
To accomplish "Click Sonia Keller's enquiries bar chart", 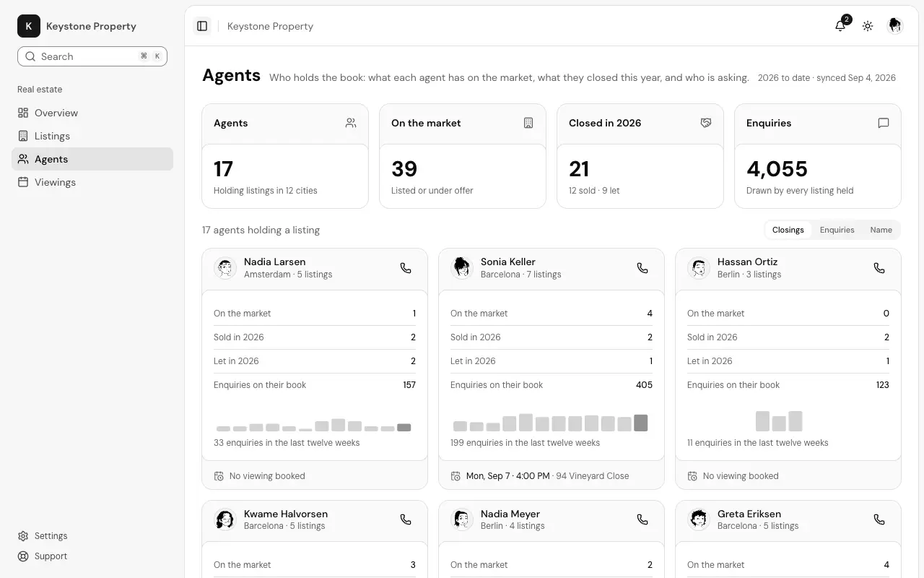I will point(551,423).
